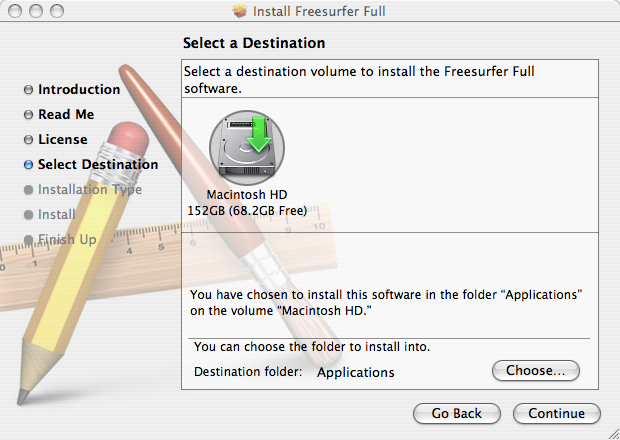Click the Select a Destination heading
Image resolution: width=620 pixels, height=440 pixels.
click(254, 44)
